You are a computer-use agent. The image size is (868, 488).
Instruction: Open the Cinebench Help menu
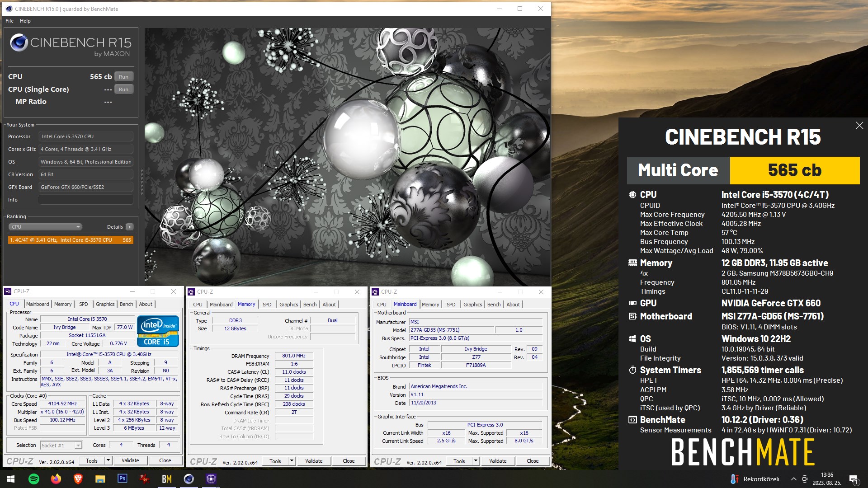[x=25, y=21]
